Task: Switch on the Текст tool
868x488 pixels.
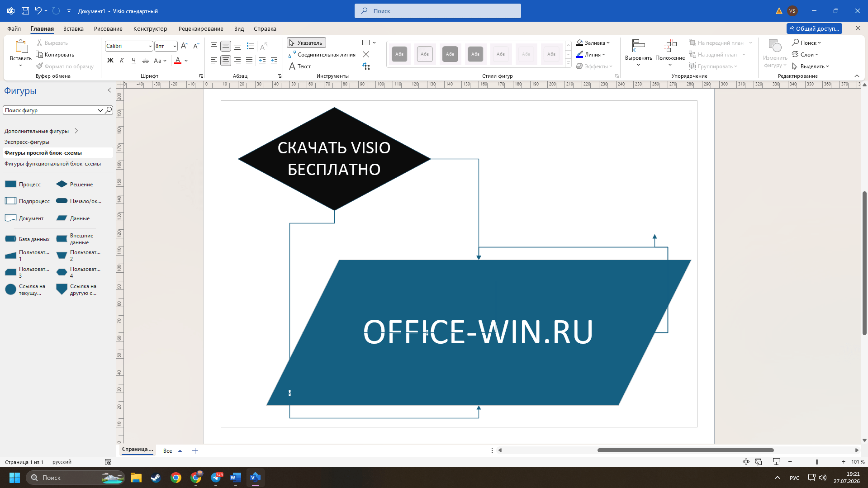Action: click(299, 66)
